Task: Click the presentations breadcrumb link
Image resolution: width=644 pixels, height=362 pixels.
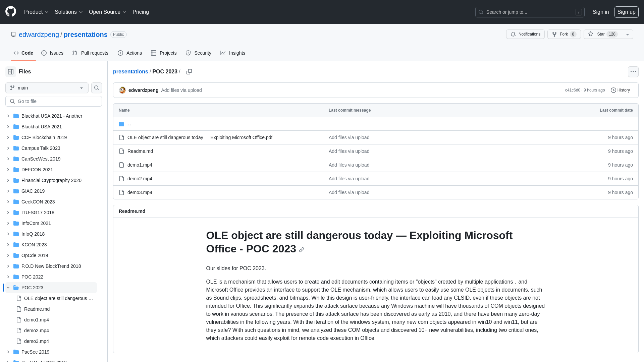Action: coord(130,72)
